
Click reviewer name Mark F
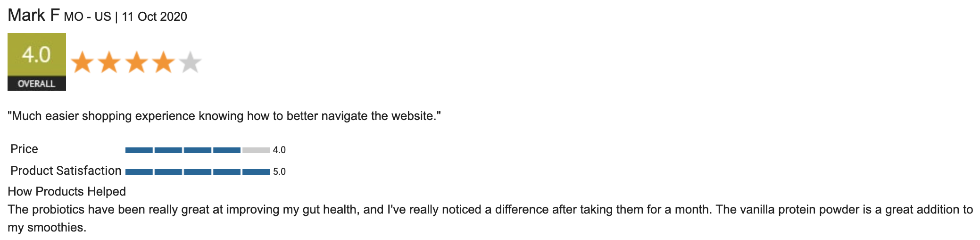pos(33,16)
